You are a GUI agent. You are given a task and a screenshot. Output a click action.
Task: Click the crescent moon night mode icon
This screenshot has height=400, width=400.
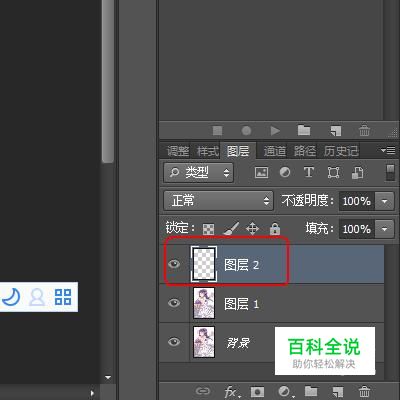click(x=11, y=297)
